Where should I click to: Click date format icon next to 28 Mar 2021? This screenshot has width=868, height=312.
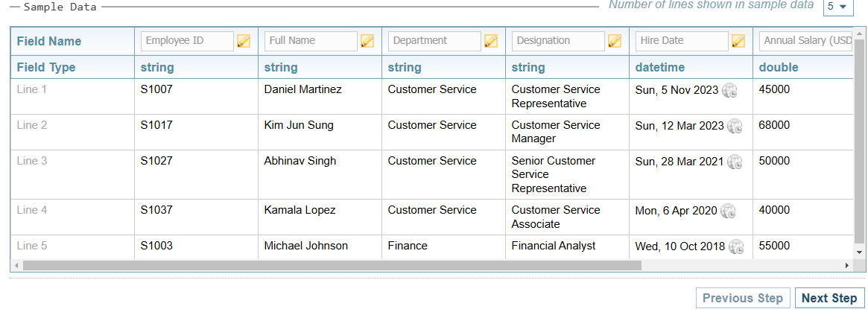(735, 162)
